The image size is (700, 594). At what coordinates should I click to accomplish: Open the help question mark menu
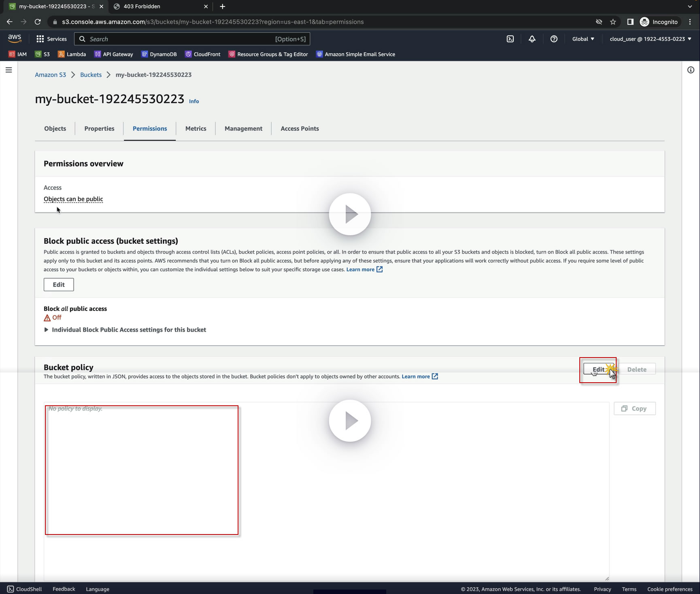(x=554, y=39)
